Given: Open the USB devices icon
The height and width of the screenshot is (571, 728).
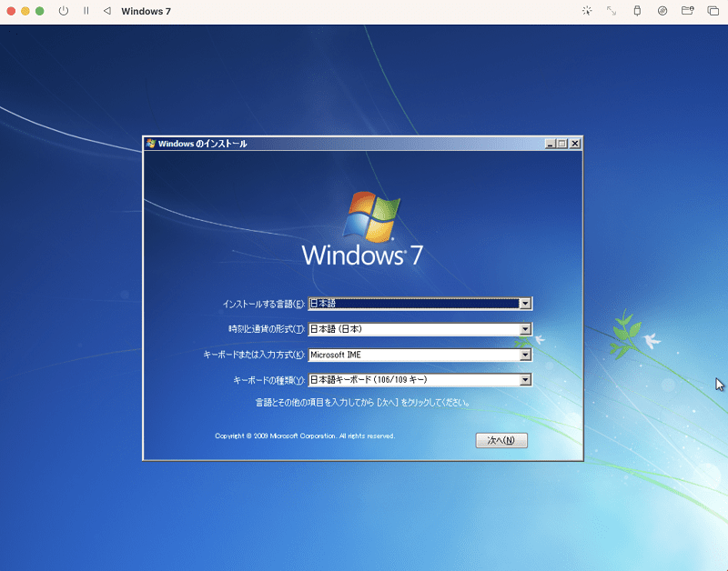Looking at the screenshot, I should 637,11.
